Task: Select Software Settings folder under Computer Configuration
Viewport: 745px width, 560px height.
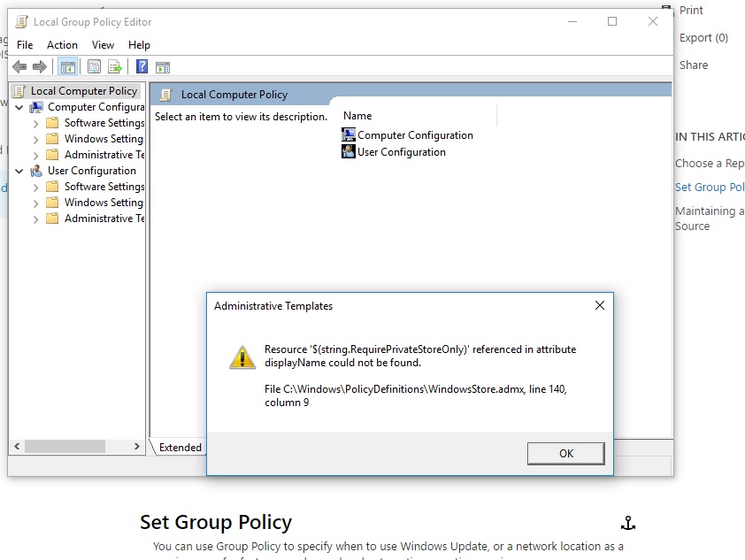Action: pyautogui.click(x=104, y=123)
